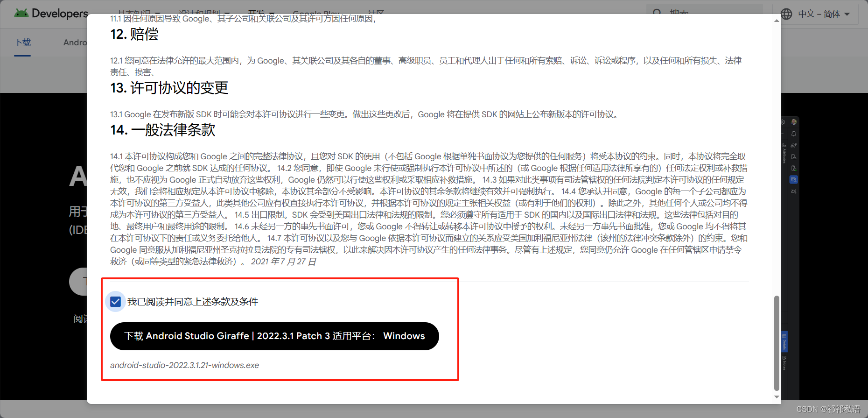Click the date text 2021 年 7 月 27 日
The width and height of the screenshot is (868, 418).
click(x=283, y=262)
